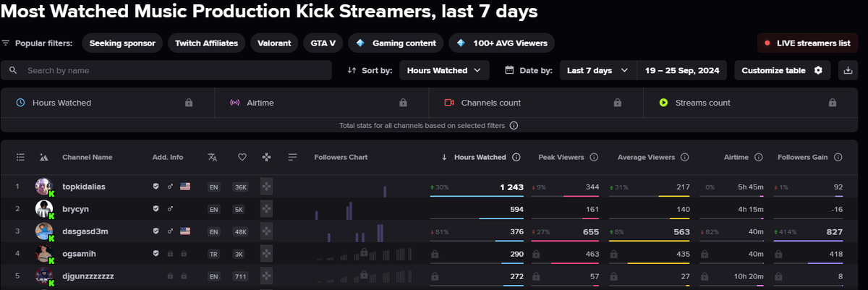Image resolution: width=868 pixels, height=290 pixels.
Task: Sort by Average Viewers column header
Action: tap(646, 157)
